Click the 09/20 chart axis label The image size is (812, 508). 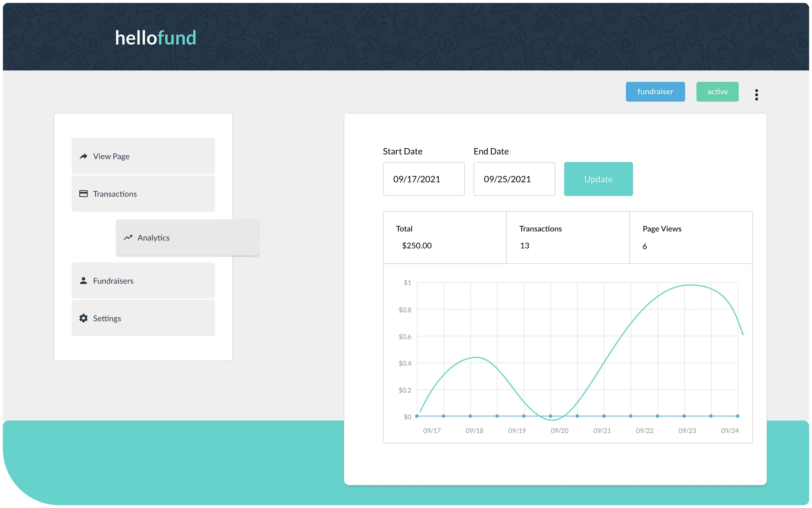click(x=559, y=430)
